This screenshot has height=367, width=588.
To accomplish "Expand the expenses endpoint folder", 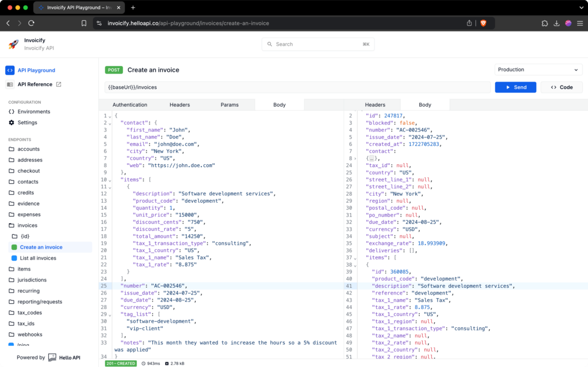I will point(29,214).
